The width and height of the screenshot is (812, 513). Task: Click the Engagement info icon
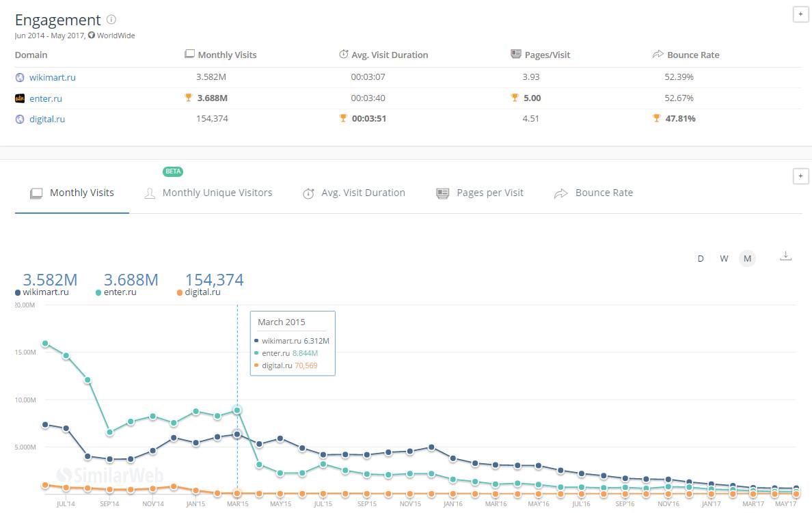111,20
